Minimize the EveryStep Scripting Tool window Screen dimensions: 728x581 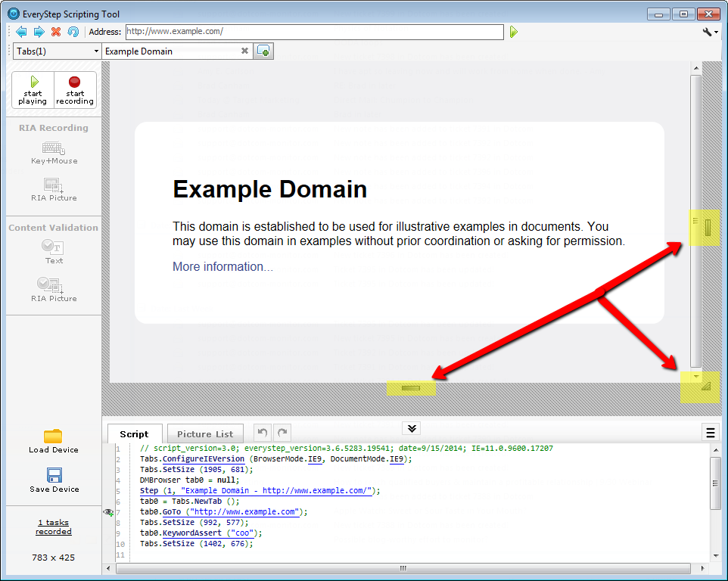658,14
